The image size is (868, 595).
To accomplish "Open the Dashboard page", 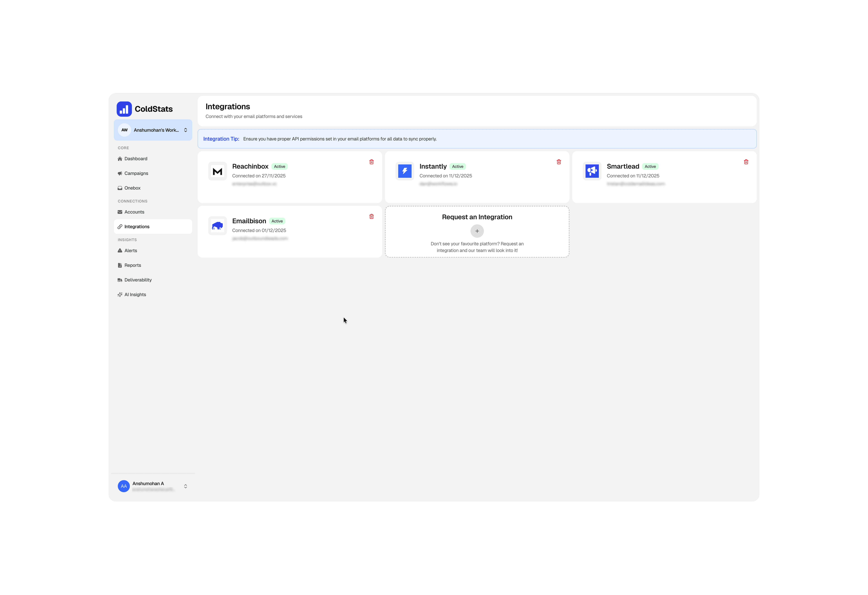I will pos(136,159).
